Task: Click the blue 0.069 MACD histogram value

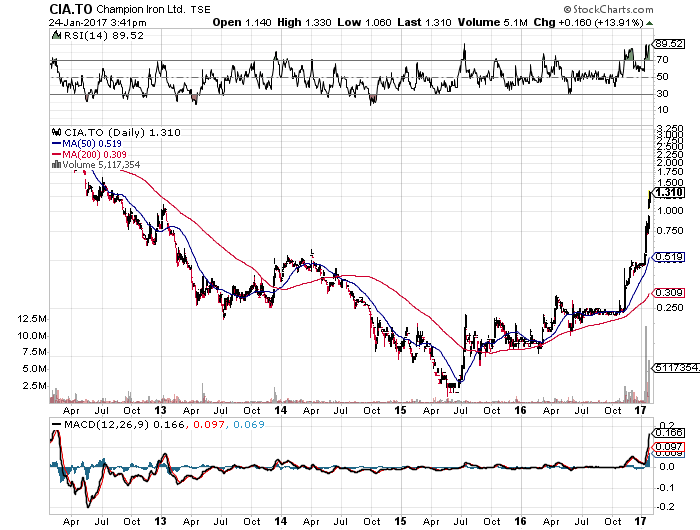Action: [x=249, y=425]
